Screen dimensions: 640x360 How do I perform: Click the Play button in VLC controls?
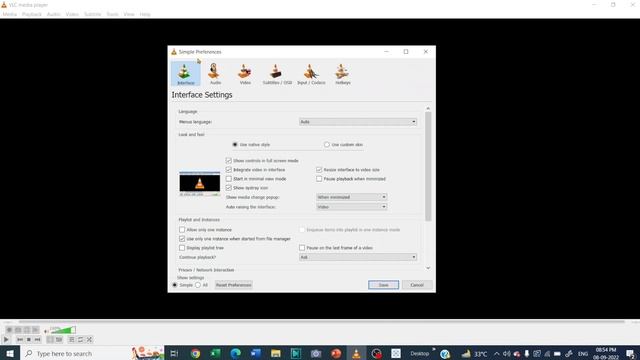tap(6, 340)
